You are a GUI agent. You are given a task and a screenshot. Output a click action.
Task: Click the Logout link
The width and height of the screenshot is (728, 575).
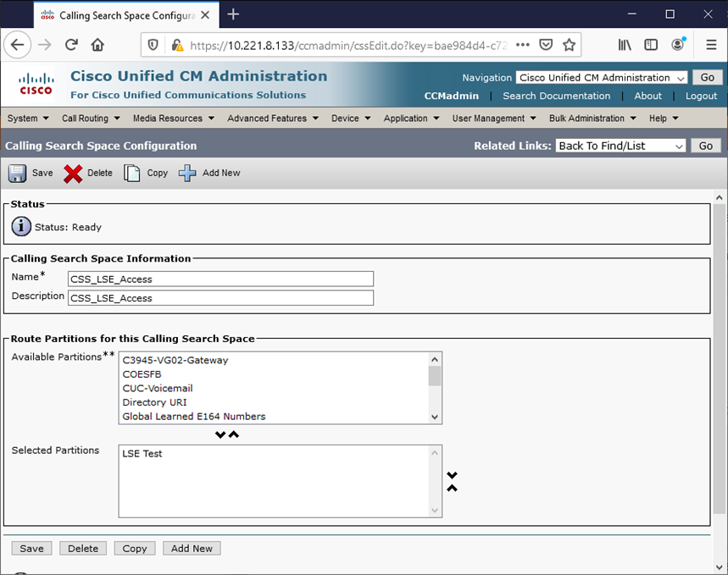click(701, 96)
